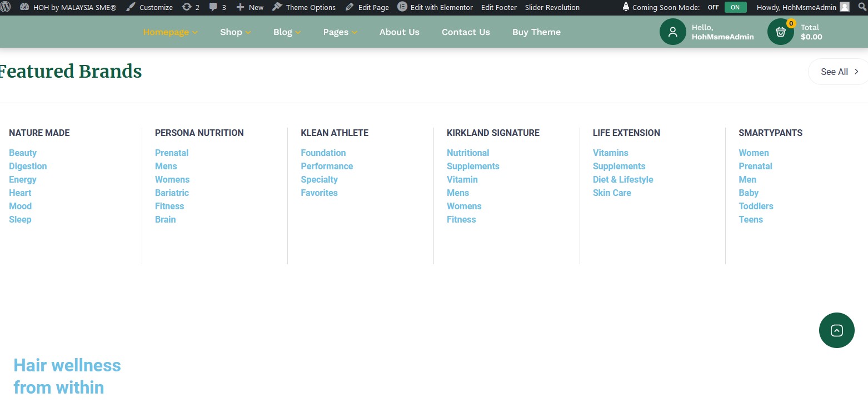Open the pending updates icon showing 2
Image resolution: width=868 pixels, height=403 pixels.
point(191,7)
